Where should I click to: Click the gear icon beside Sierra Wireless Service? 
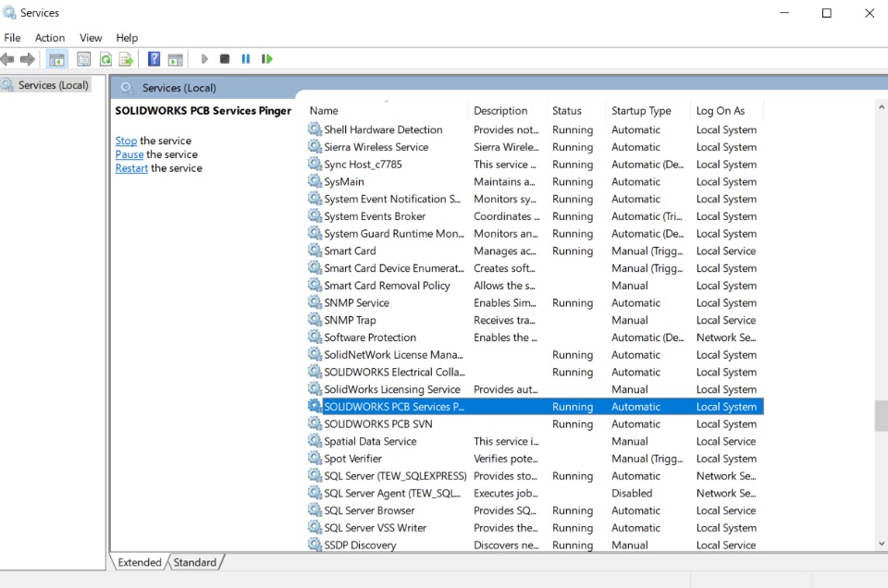[x=314, y=147]
